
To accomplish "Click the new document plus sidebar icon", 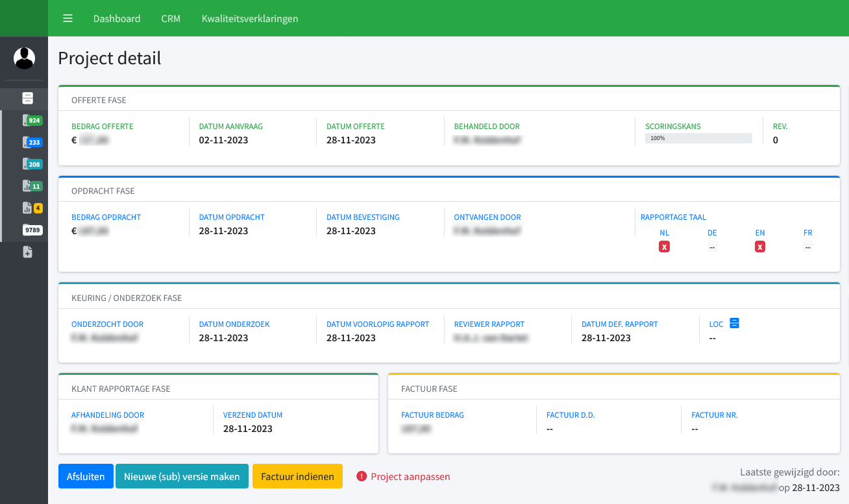I will (x=27, y=252).
